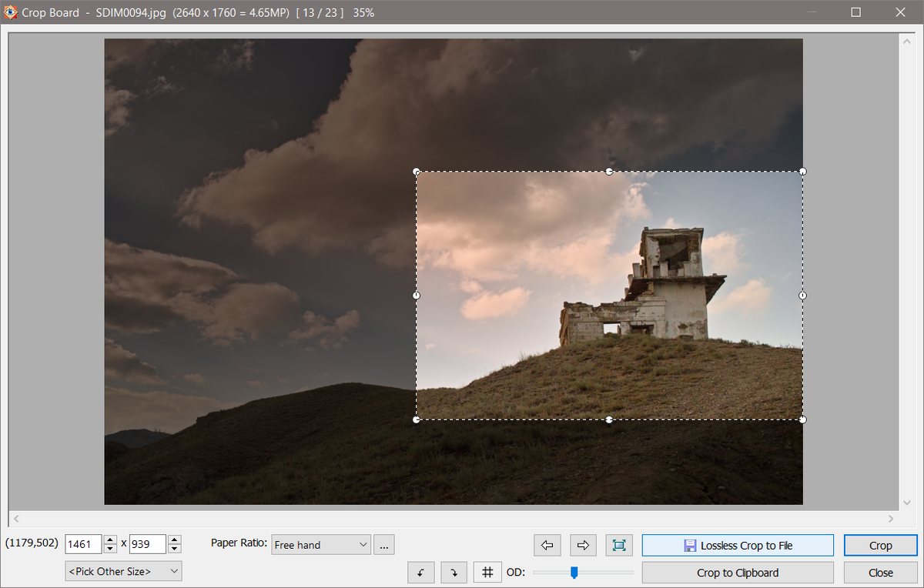Click right-middle crop selection handle
924x588 pixels.
point(802,295)
